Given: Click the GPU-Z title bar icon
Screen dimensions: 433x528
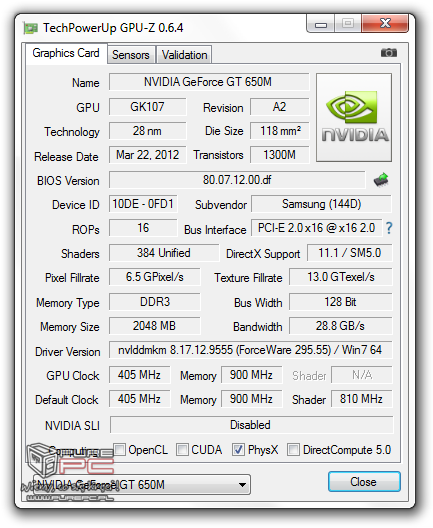Looking at the screenshot, I should [x=31, y=28].
